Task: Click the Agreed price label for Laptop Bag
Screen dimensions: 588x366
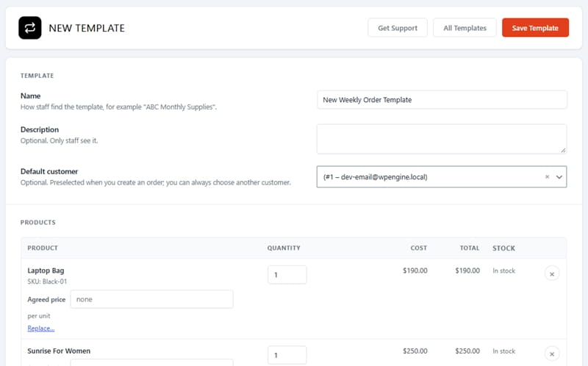Action: (46, 300)
